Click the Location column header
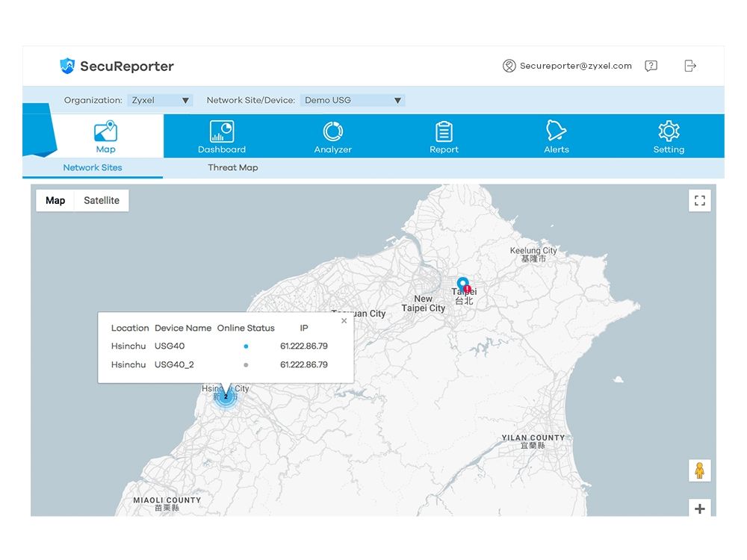Screen dimensions: 747x560 (130, 328)
